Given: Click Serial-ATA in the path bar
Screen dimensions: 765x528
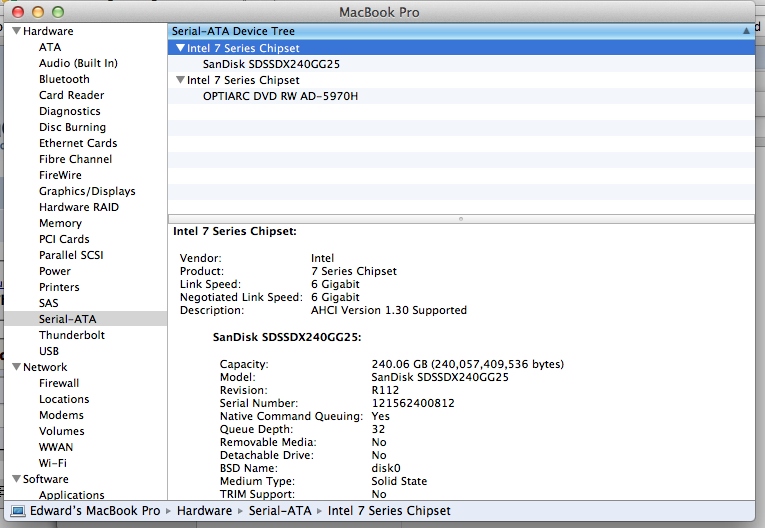Looking at the screenshot, I should coord(280,510).
